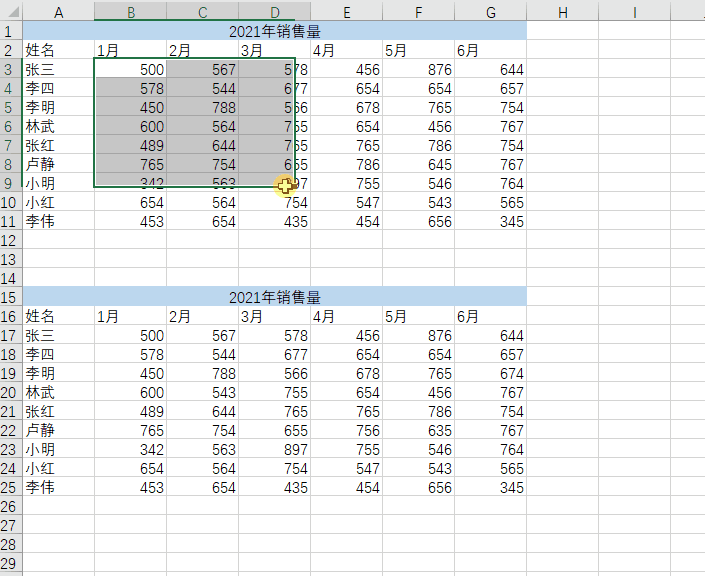This screenshot has height=576, width=705.
Task: Click cell F3 with value 876
Action: coord(419,69)
